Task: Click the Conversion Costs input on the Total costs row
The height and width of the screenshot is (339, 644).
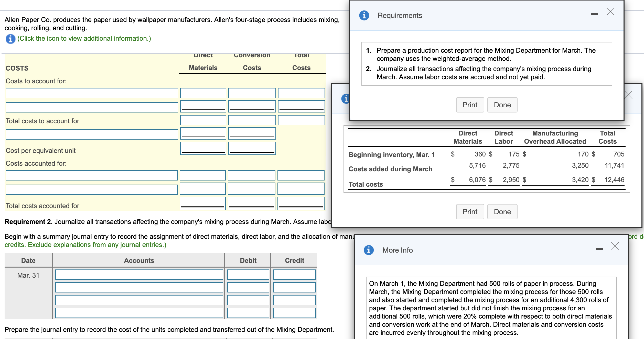Action: 252,120
